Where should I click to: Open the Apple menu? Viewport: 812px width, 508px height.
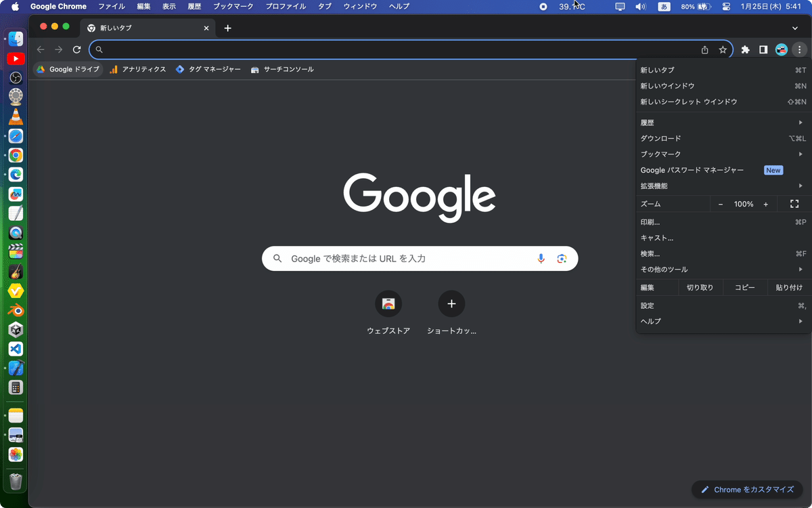pyautogui.click(x=15, y=6)
